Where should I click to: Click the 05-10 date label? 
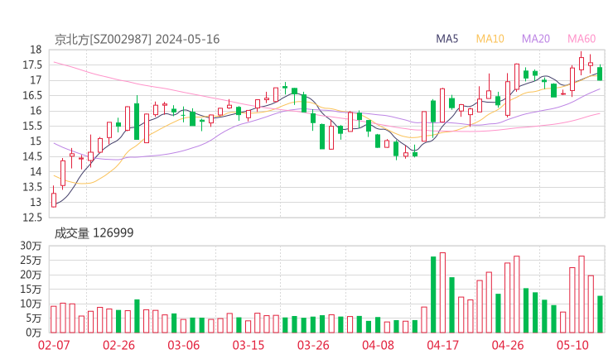[x=572, y=345]
